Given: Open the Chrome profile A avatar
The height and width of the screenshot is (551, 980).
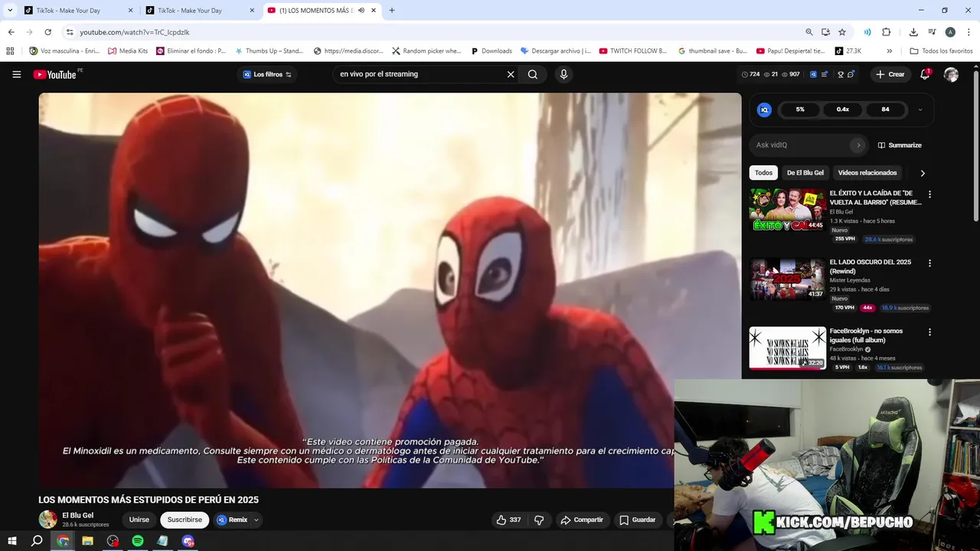Looking at the screenshot, I should tap(950, 32).
